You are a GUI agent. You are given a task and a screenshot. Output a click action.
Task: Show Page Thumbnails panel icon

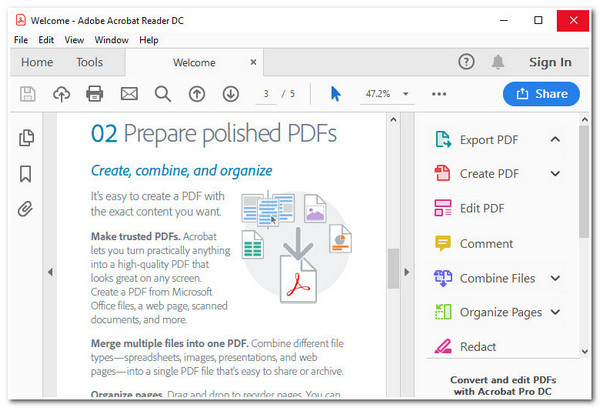pos(26,138)
